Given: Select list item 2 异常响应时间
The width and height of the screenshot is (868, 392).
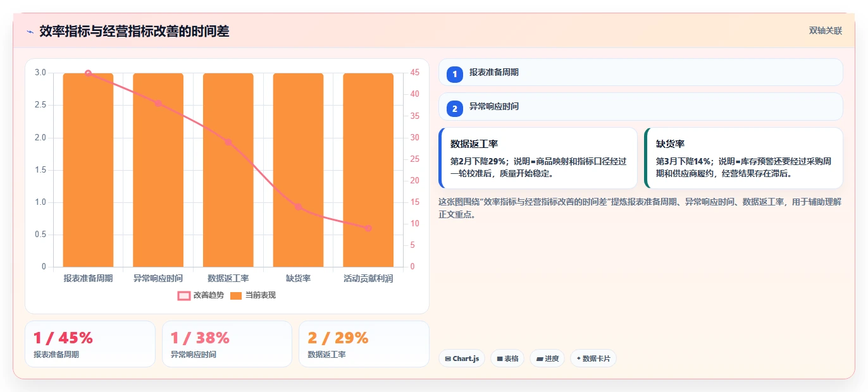Looking at the screenshot, I should click(x=641, y=106).
